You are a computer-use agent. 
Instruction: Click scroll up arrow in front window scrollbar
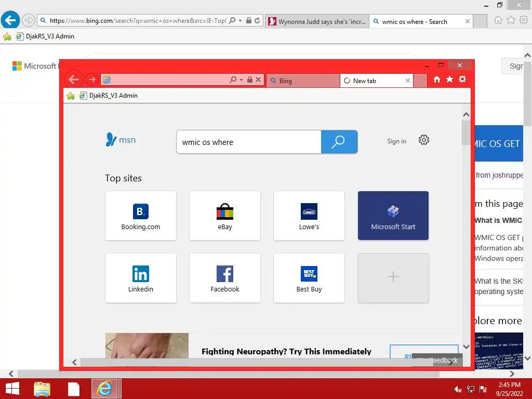(466, 115)
